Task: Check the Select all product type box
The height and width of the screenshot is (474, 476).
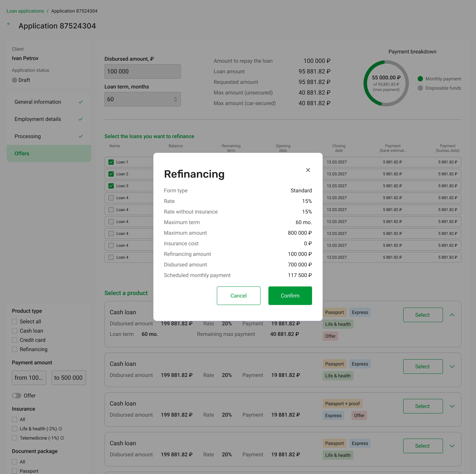Action: coord(15,321)
